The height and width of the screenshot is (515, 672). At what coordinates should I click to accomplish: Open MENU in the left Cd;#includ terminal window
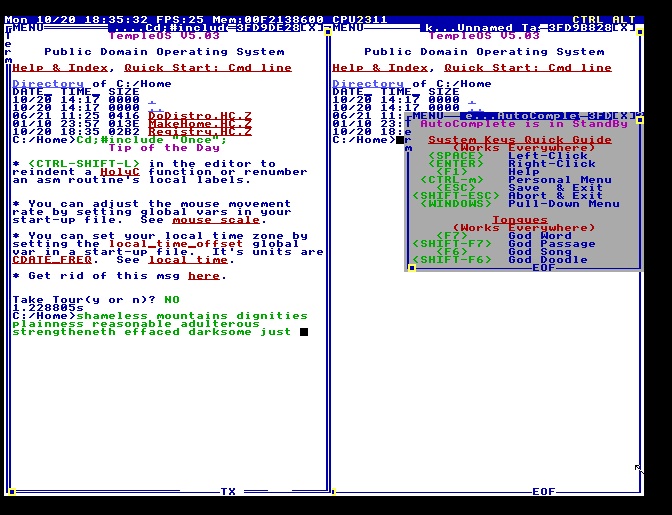click(28, 28)
